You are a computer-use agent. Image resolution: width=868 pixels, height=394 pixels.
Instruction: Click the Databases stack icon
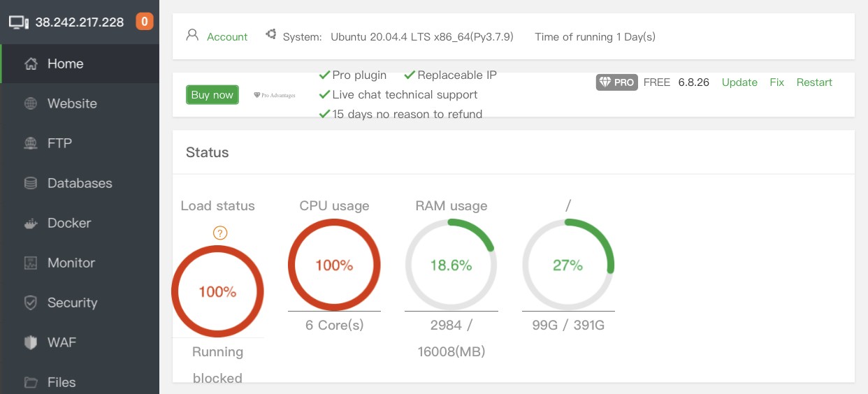[31, 184]
